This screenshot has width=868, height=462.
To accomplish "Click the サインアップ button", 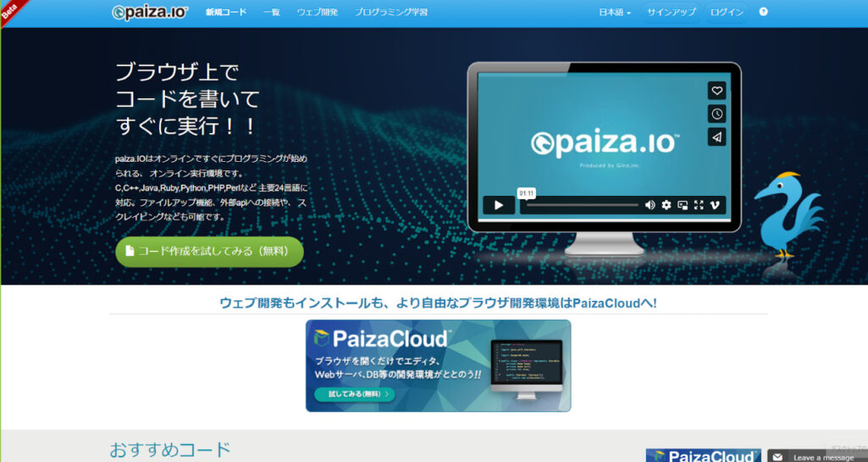I will (x=672, y=12).
